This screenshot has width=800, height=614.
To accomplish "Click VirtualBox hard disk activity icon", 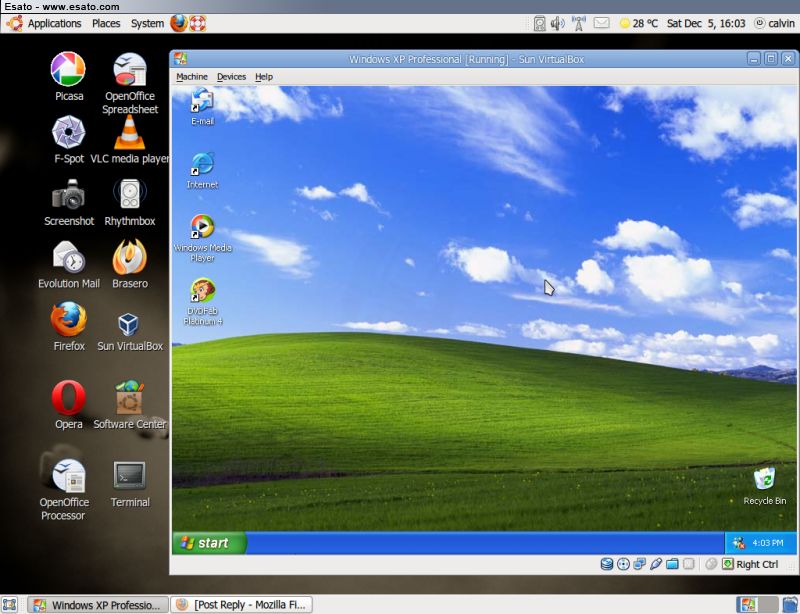I will click(x=607, y=564).
